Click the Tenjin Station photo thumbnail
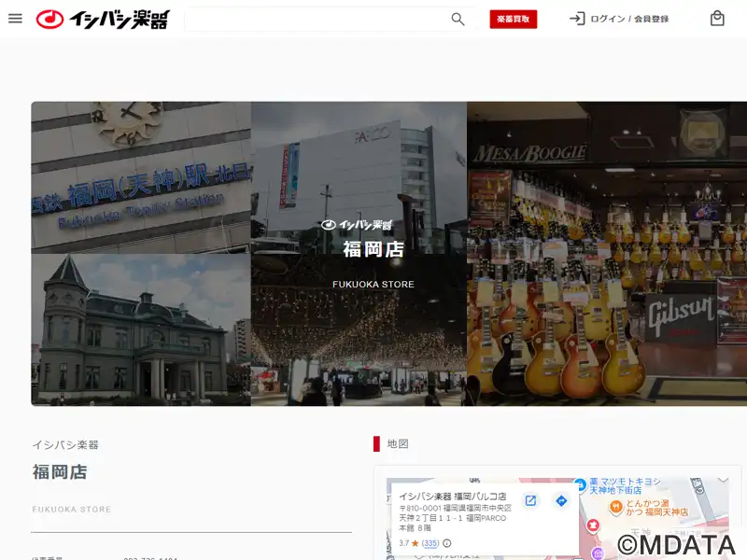The height and width of the screenshot is (560, 747). click(141, 177)
